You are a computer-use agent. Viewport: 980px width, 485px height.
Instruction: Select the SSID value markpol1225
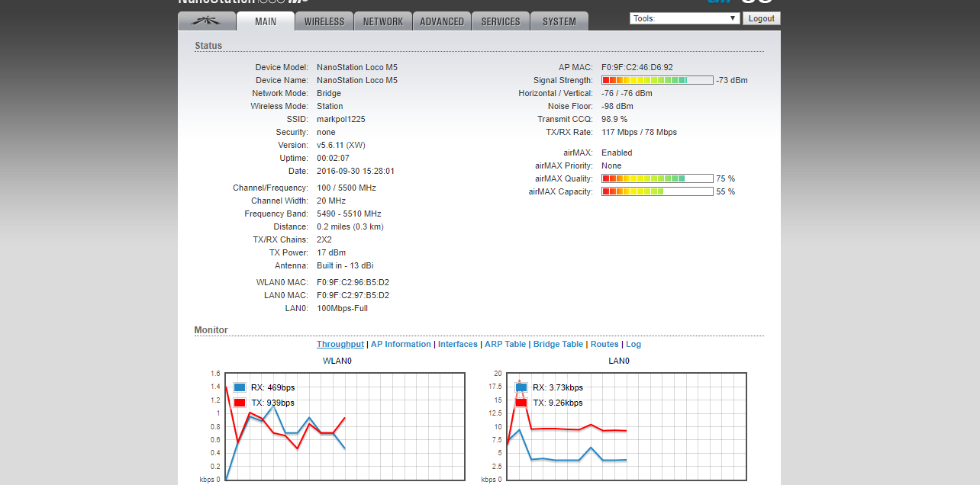tap(341, 119)
